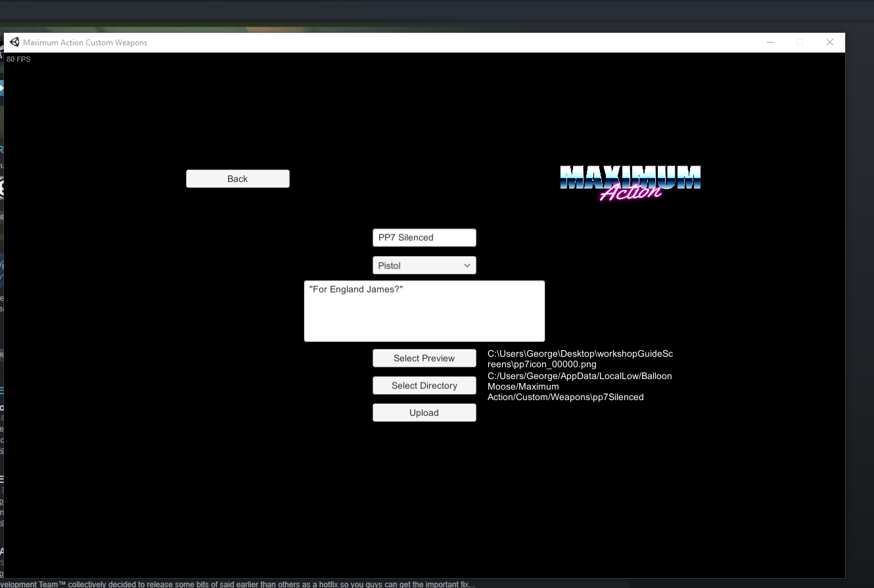This screenshot has height=588, width=874.
Task: Focus the "For England James?" description box
Action: pos(425,311)
